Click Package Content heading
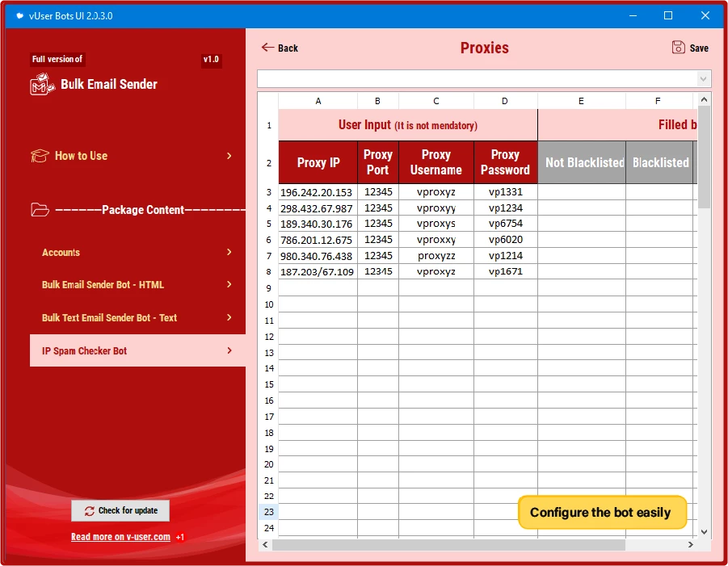 click(x=143, y=210)
